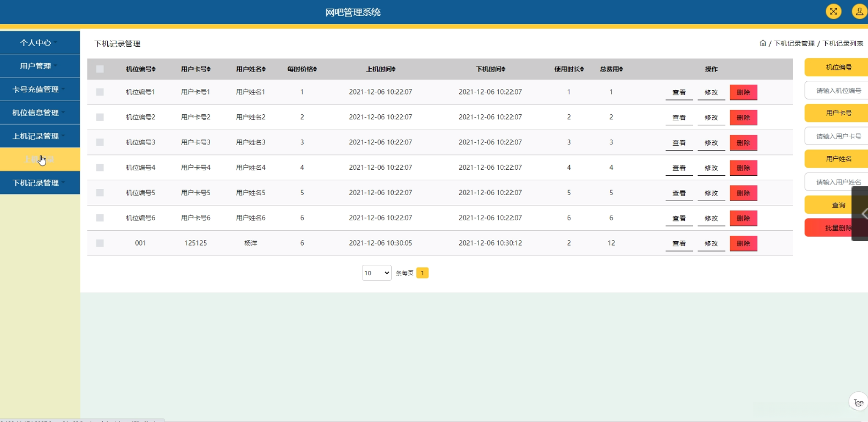Open the rows-per-page dropdown showing 10
Image resolution: width=868 pixels, height=422 pixels.
point(377,273)
